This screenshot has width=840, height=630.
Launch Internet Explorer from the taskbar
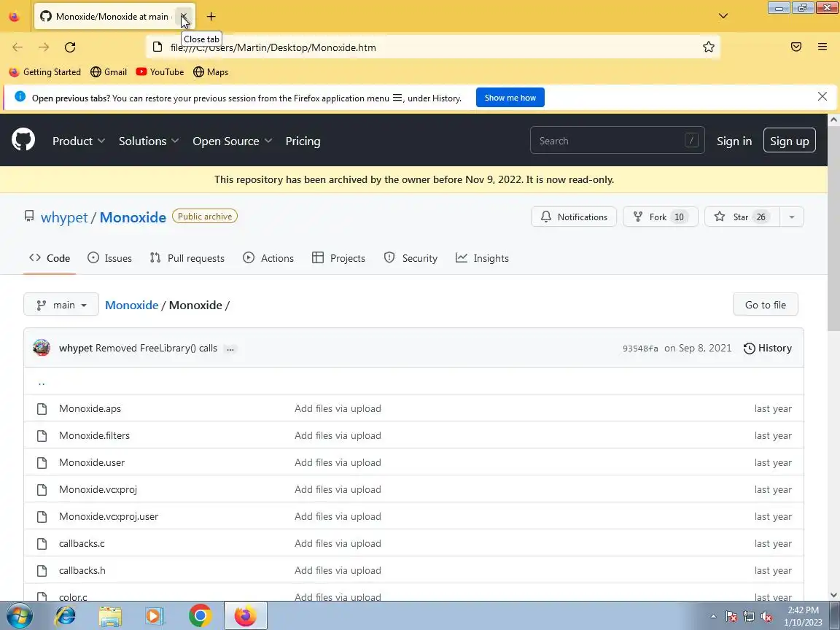click(x=66, y=615)
